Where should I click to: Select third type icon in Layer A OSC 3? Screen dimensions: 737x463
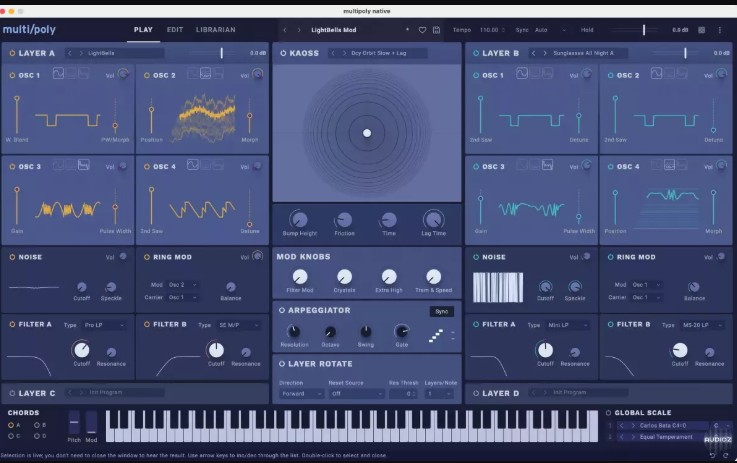tap(84, 165)
